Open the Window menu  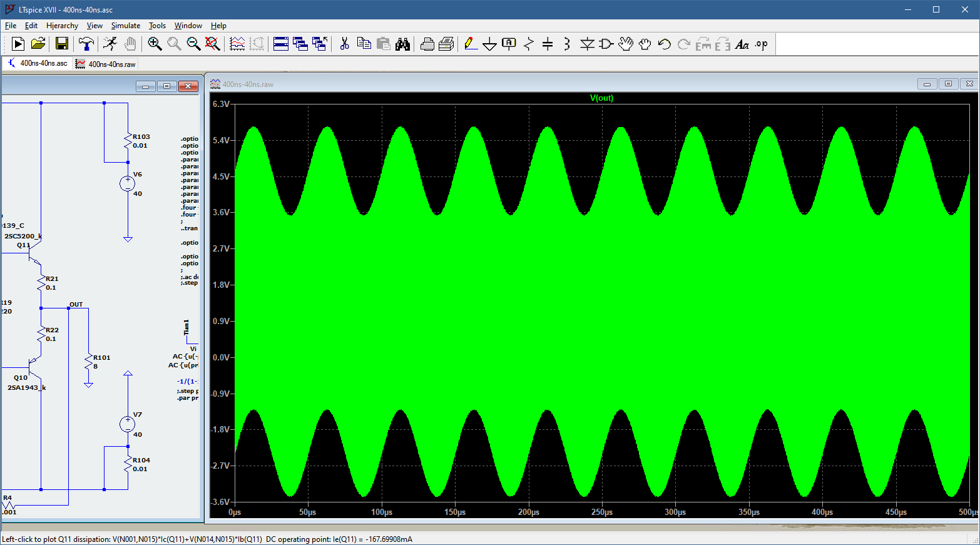coord(188,26)
